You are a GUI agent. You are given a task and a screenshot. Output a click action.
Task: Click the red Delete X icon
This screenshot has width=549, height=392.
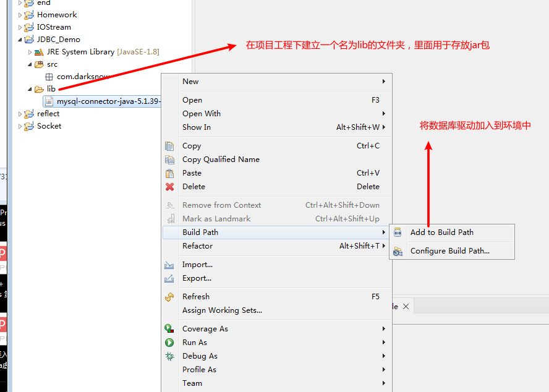pyautogui.click(x=170, y=187)
